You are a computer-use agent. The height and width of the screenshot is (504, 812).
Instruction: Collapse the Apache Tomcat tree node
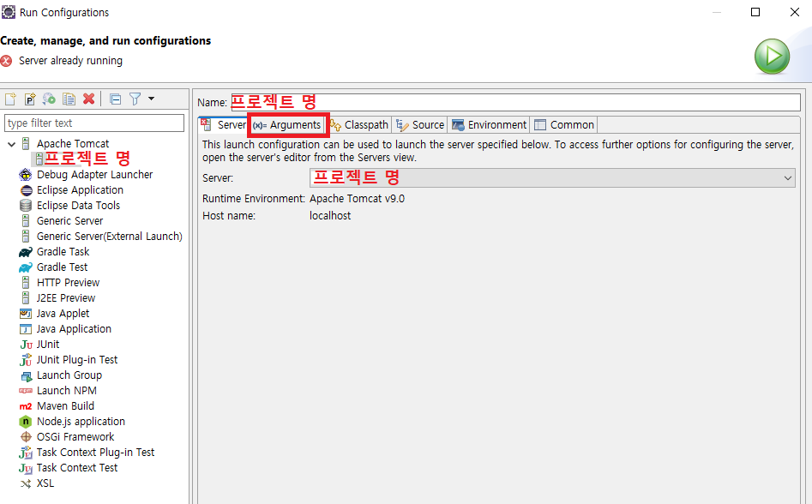(11, 144)
